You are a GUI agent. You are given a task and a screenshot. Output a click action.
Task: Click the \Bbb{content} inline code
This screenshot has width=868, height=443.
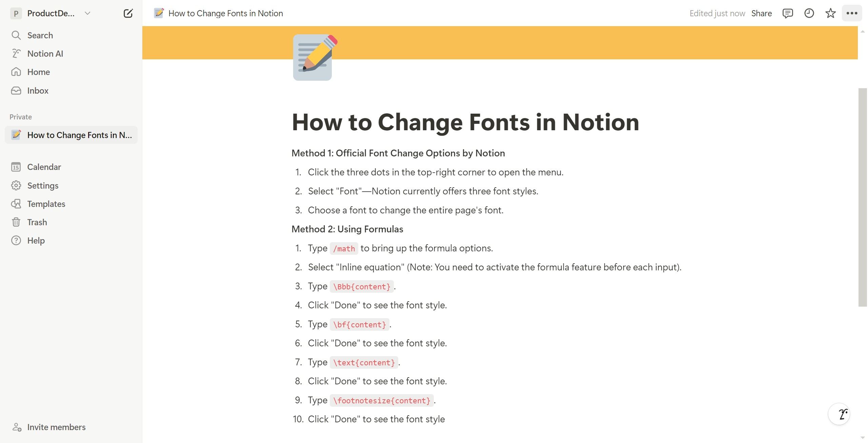(x=362, y=287)
